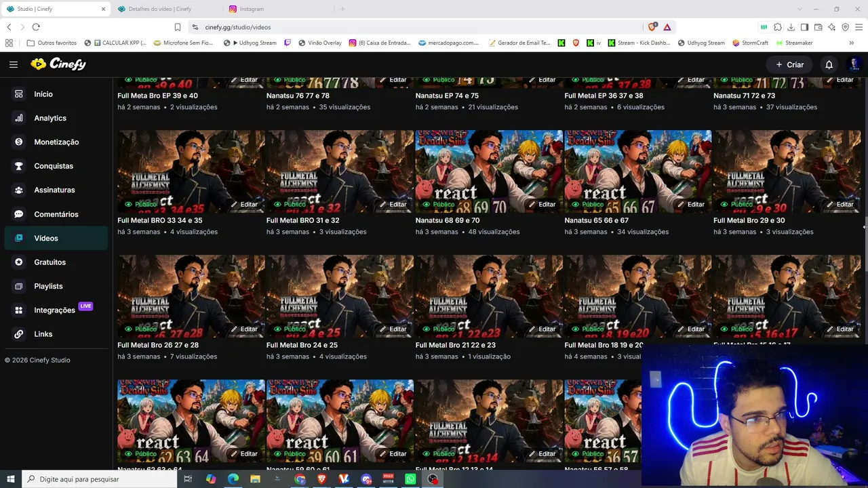This screenshot has width=868, height=488.
Task: Click the title "Nanatsu EP 74 e 75"
Action: (x=447, y=96)
